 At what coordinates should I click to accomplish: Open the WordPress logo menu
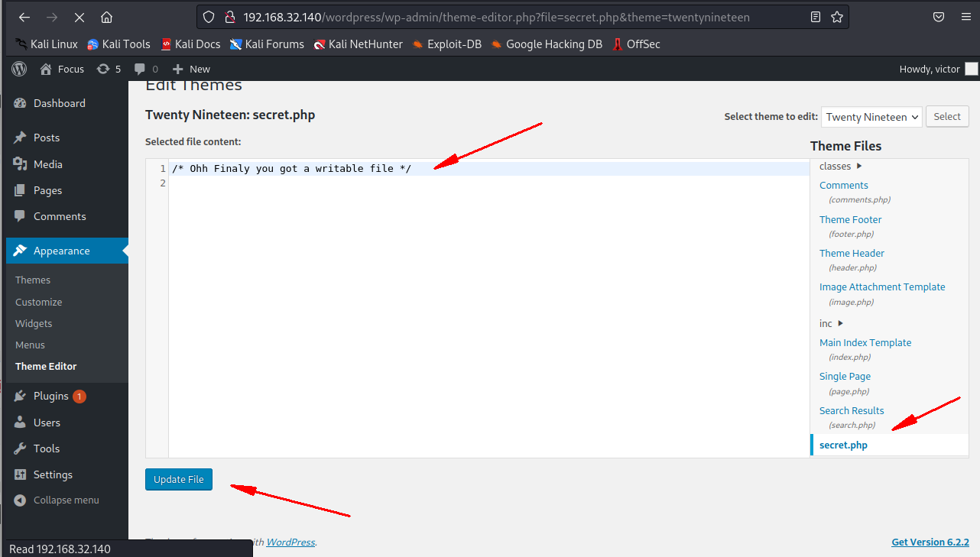(19, 69)
